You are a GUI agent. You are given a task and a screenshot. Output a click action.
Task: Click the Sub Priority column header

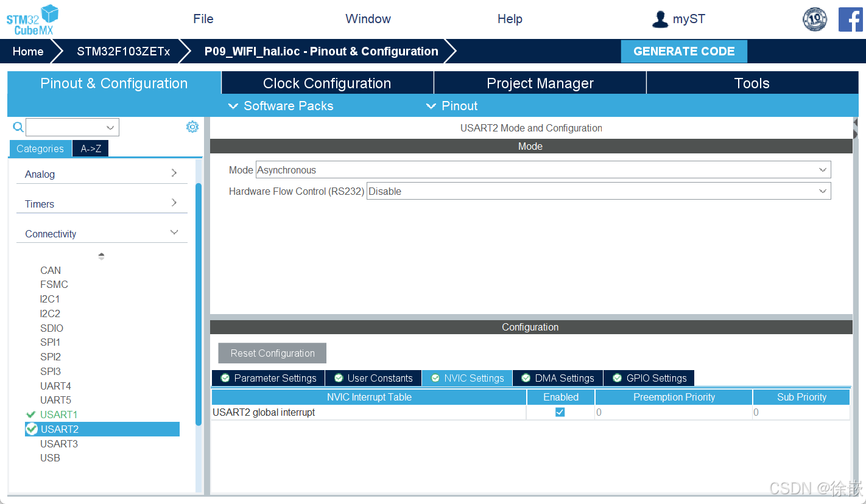point(801,397)
